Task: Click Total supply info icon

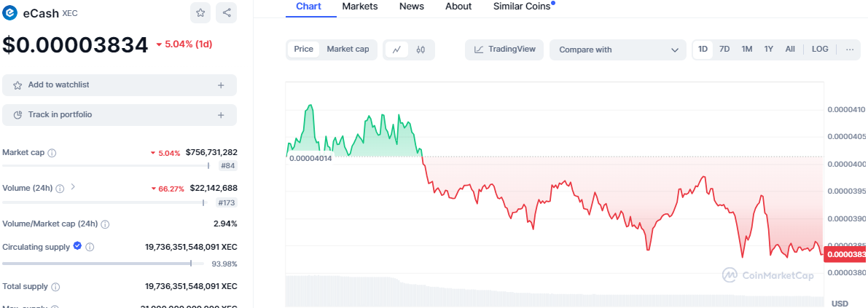Action: (x=55, y=287)
